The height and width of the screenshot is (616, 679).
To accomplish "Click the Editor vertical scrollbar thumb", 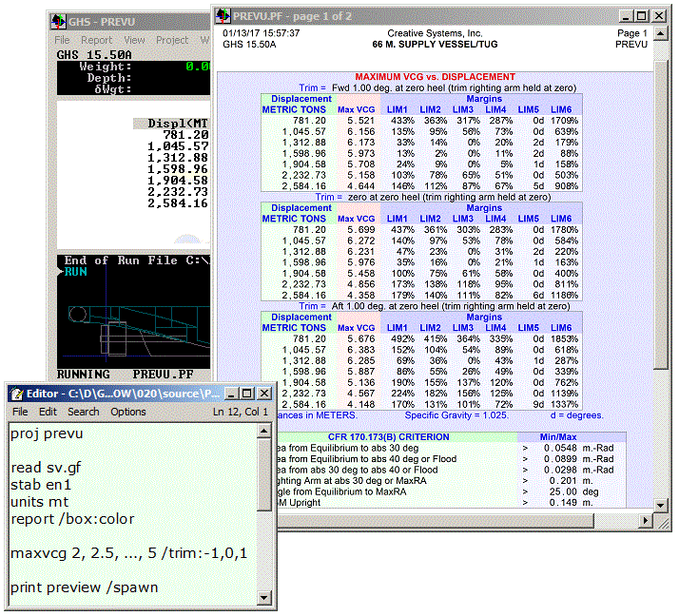I will 263,474.
